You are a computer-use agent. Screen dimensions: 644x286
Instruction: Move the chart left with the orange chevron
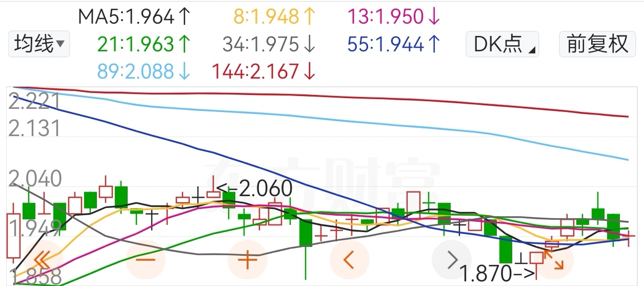(x=350, y=260)
